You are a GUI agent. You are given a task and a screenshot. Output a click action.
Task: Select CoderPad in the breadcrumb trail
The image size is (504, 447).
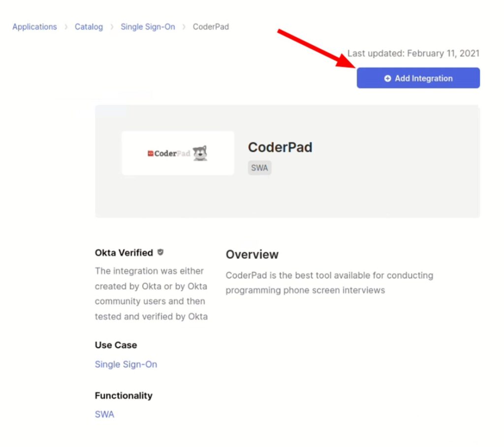tap(211, 27)
